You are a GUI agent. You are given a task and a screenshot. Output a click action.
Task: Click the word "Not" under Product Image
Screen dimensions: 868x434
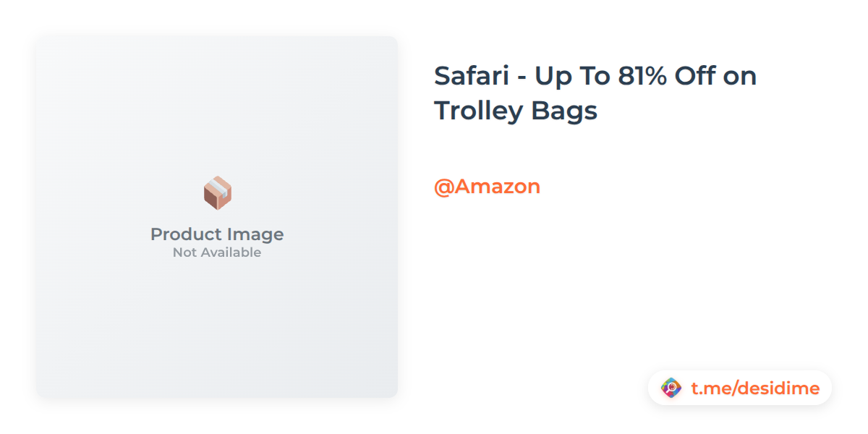click(184, 252)
